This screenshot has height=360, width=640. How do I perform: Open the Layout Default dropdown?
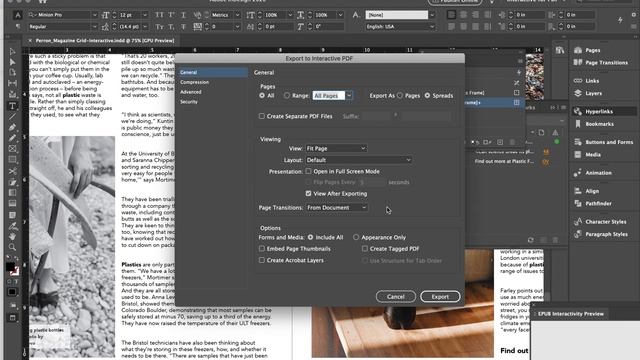(359, 160)
